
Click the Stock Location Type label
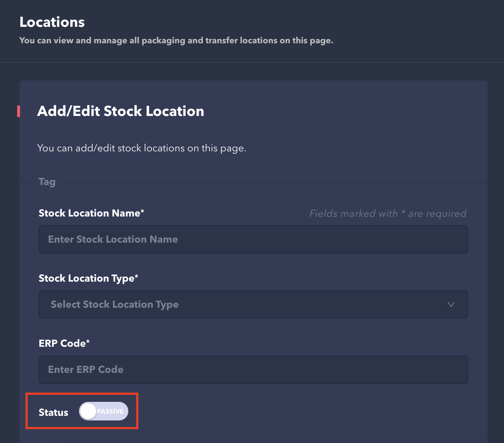(88, 278)
